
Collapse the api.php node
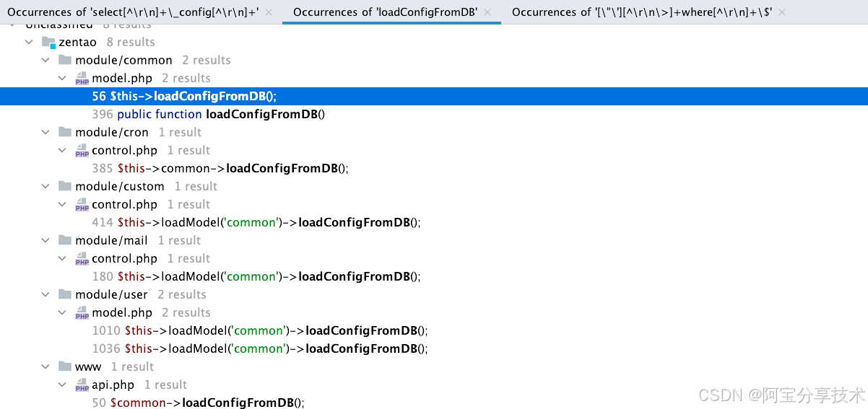click(x=63, y=385)
